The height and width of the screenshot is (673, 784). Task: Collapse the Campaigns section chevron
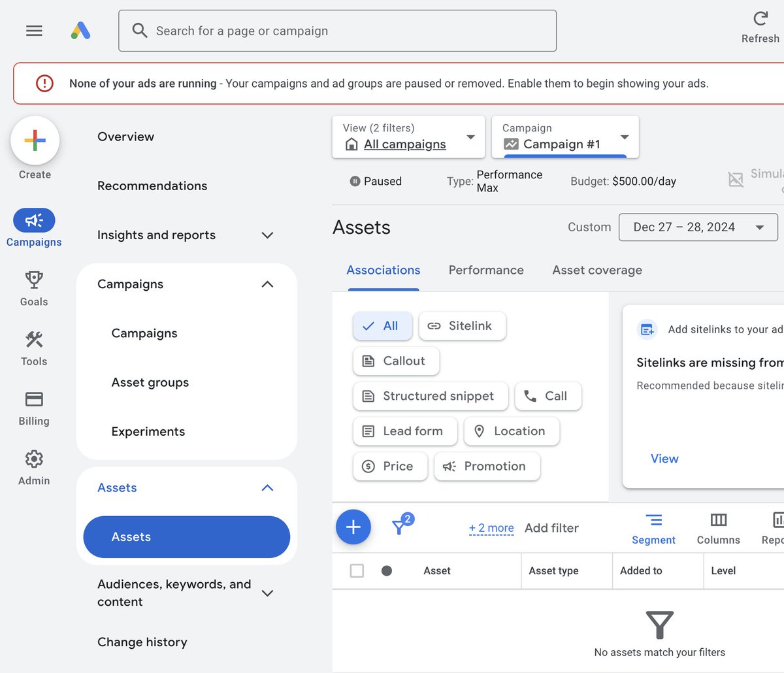[x=267, y=284]
